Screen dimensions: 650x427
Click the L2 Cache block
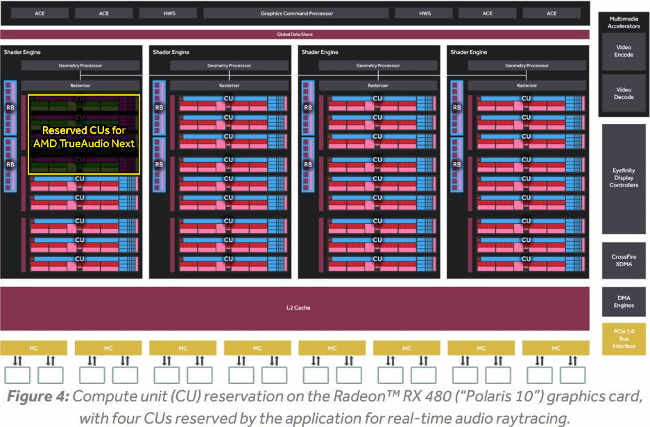pos(295,307)
